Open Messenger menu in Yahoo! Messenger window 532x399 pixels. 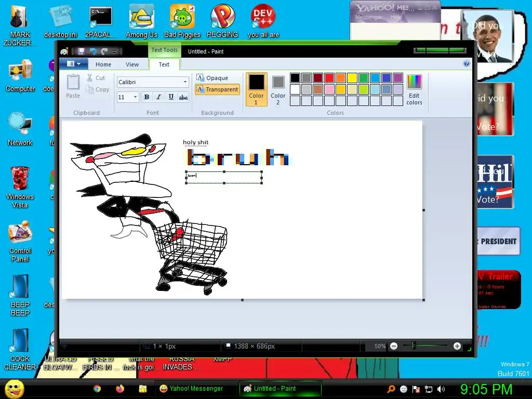click(368, 17)
